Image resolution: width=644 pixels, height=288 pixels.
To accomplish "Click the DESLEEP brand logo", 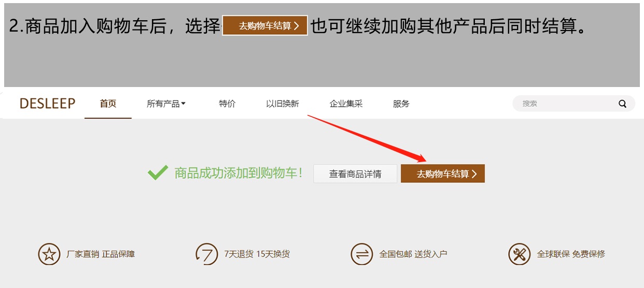I will pos(47,104).
